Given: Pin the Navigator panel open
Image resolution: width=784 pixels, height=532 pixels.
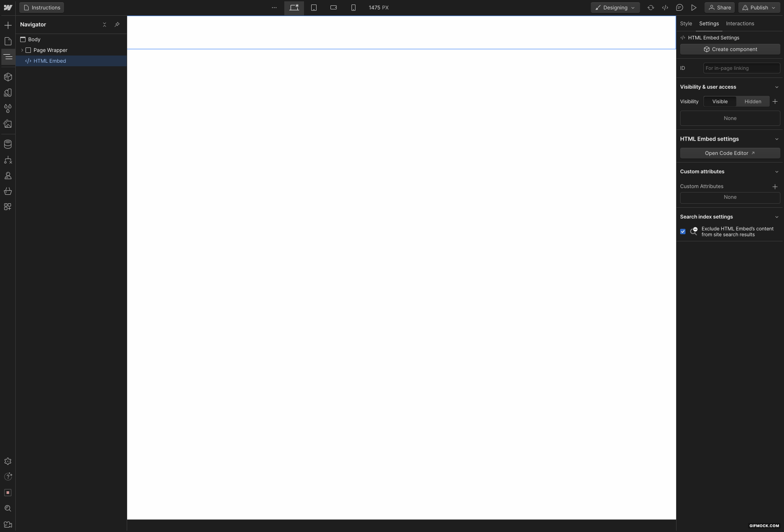Looking at the screenshot, I should pyautogui.click(x=117, y=25).
